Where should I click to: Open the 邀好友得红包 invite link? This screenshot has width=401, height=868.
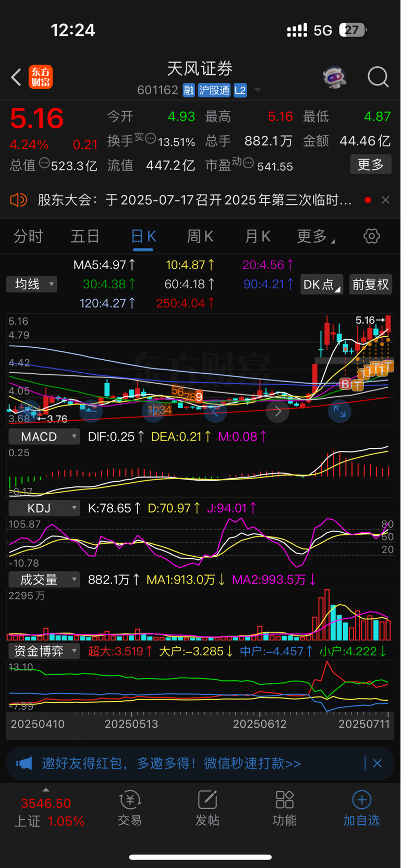coord(172,763)
